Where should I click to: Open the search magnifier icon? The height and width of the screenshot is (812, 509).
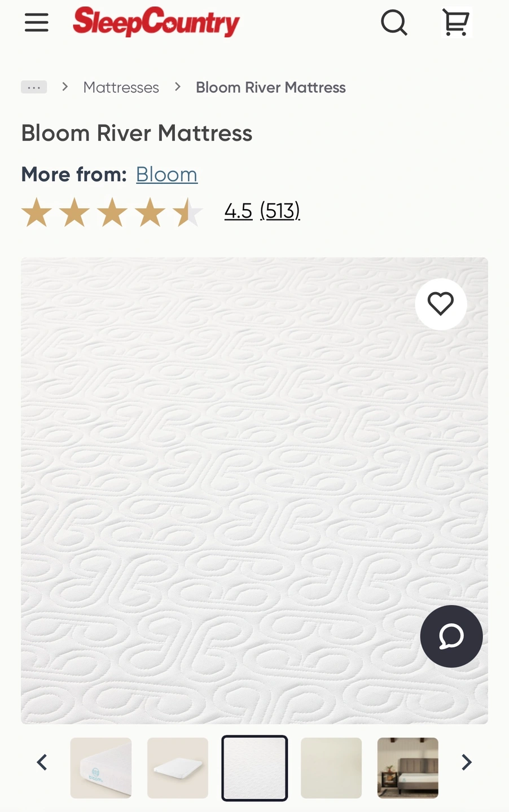[x=394, y=23]
